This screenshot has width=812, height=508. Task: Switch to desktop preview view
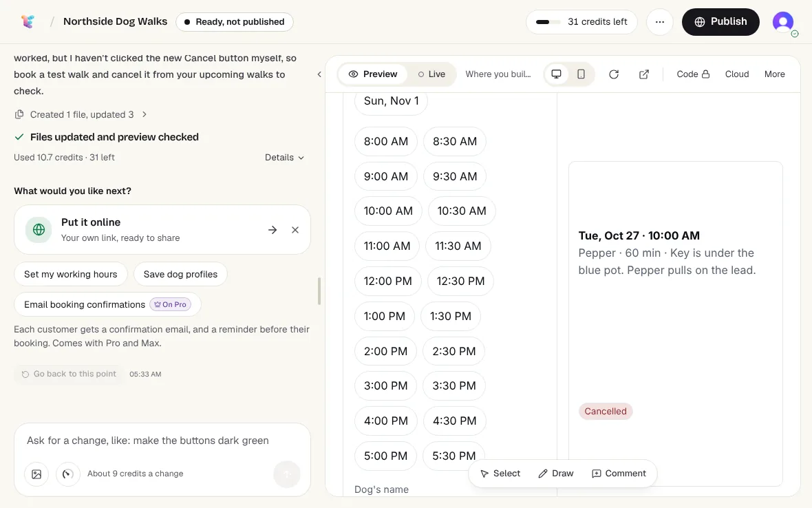[556, 74]
